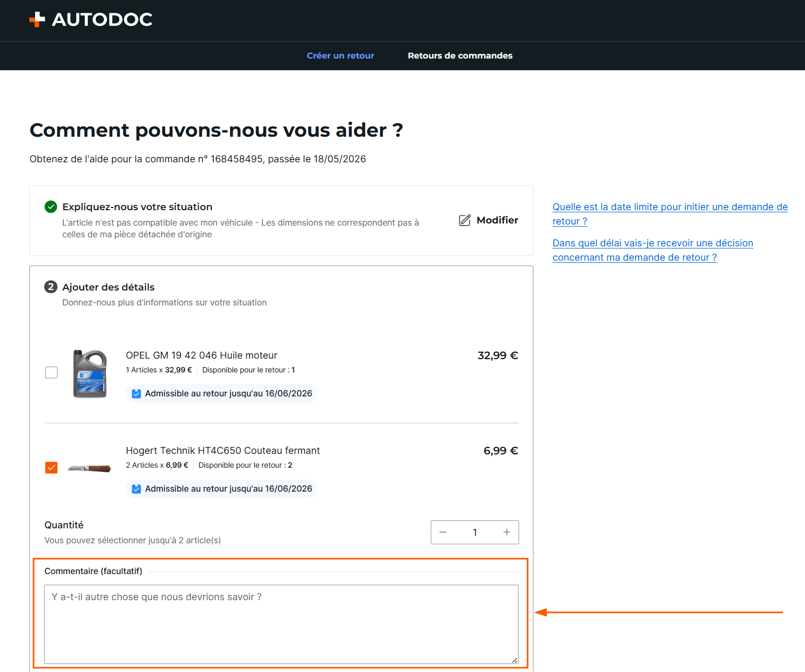Viewport: 805px width, 672px height.
Task: Click the "Disponible pour le retour : 2" text
Action: coord(245,465)
